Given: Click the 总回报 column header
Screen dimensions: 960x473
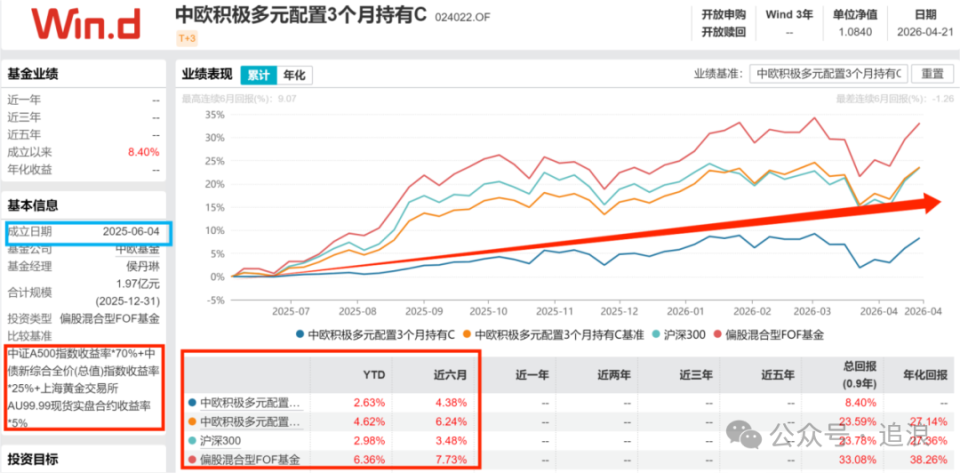Looking at the screenshot, I should click(861, 374).
